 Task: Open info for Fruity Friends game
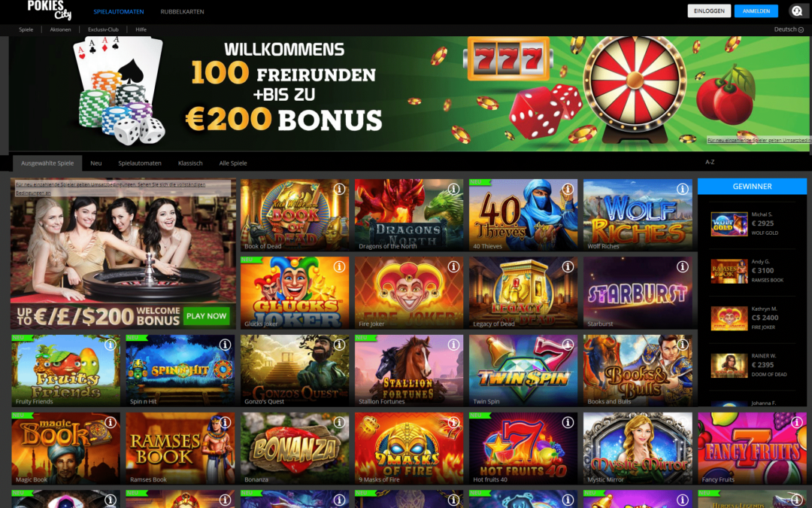(111, 344)
